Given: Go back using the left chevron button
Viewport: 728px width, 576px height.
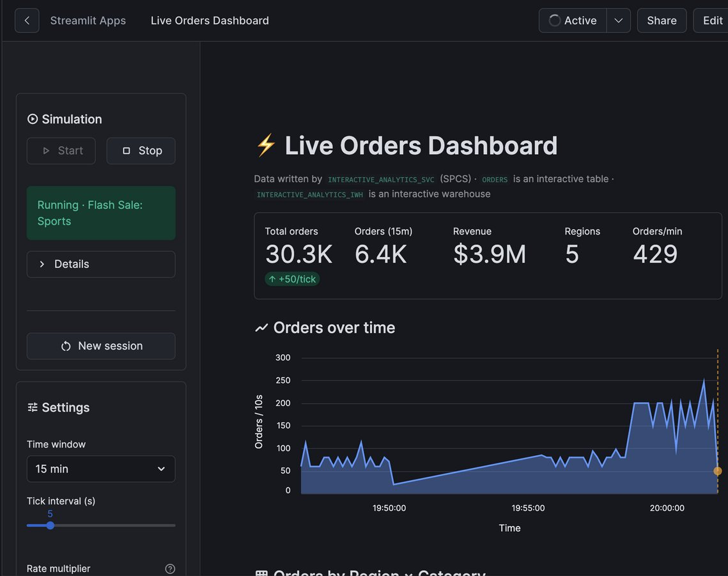Looking at the screenshot, I should click(27, 20).
